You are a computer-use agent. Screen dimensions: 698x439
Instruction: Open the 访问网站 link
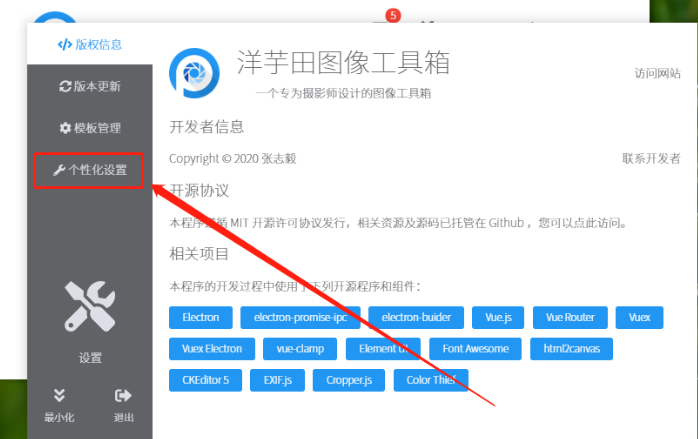pyautogui.click(x=657, y=73)
